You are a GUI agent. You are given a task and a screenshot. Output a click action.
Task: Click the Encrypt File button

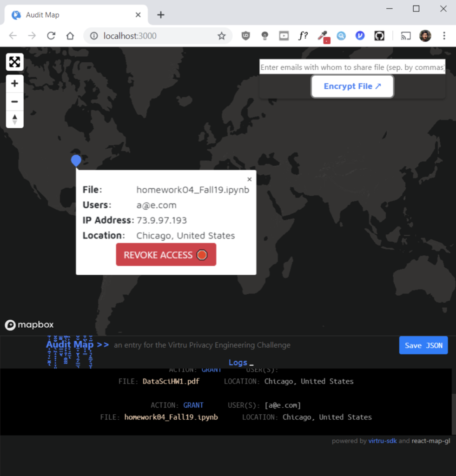pos(352,86)
